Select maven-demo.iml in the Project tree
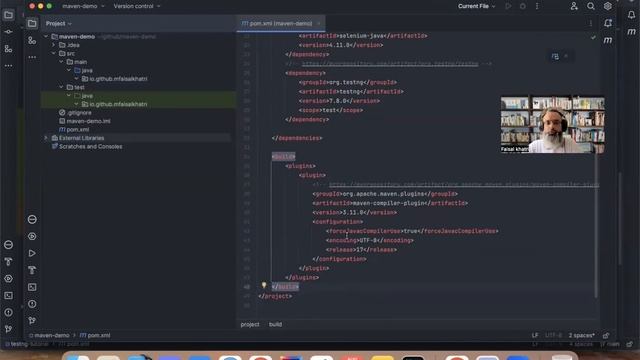Screen dimensions: 640x360 click(x=88, y=121)
